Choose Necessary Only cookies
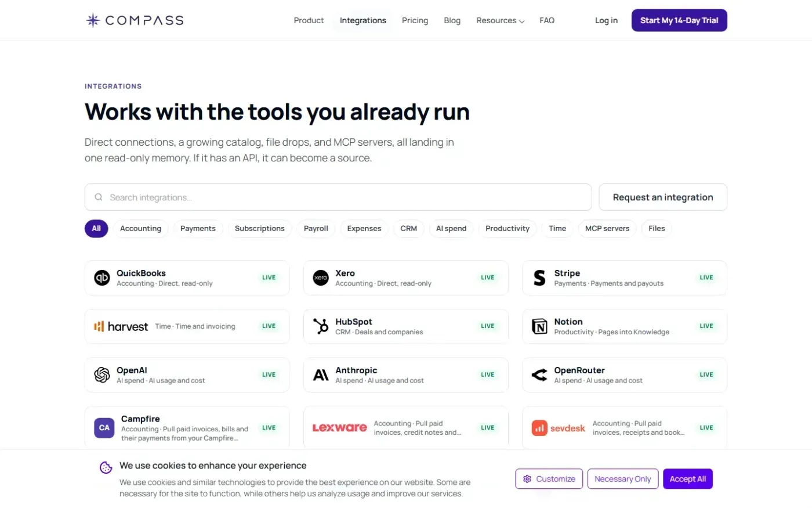Screen dimensions: 812x508 (x=623, y=479)
